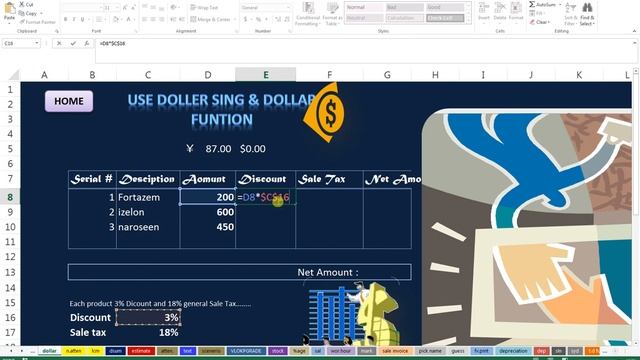The width and height of the screenshot is (640, 360).
Task: Apply the Check Cell style
Action: pyautogui.click(x=445, y=18)
